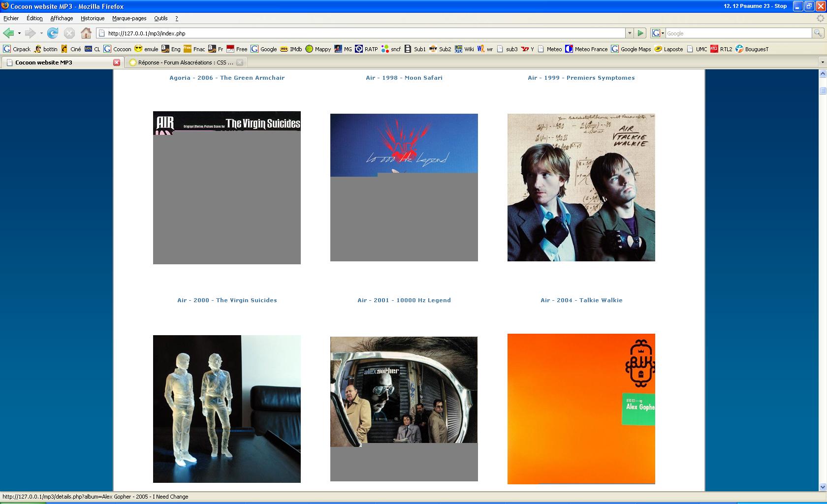Open the IMdb bookmark

click(291, 49)
